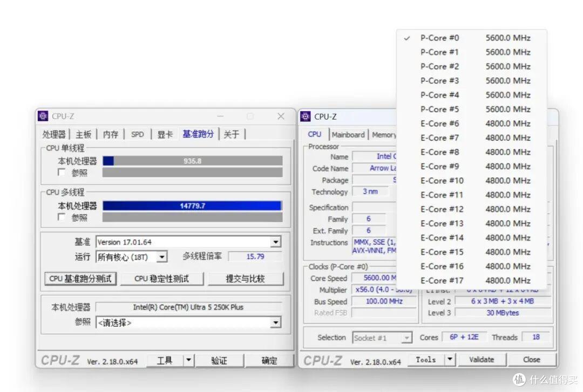
Task: Click the 确定 button
Action: click(x=269, y=360)
